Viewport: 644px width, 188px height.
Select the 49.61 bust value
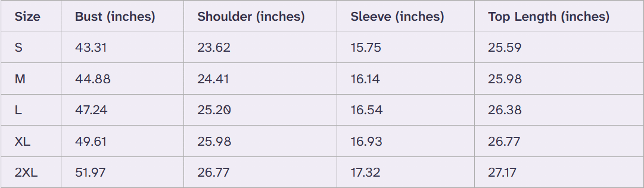point(91,141)
